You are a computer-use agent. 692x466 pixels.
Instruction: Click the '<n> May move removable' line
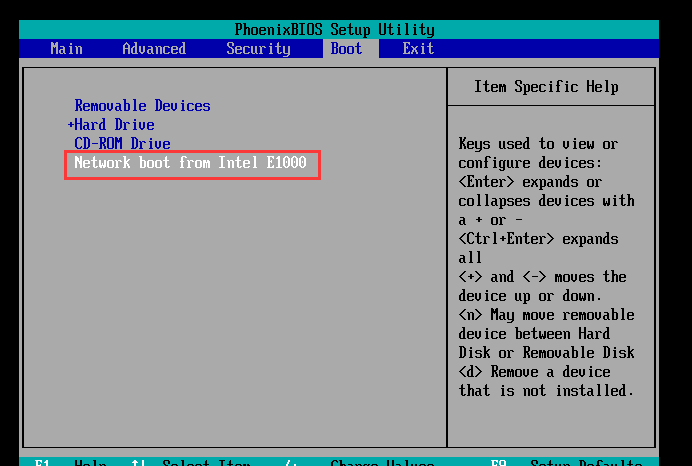pos(546,315)
